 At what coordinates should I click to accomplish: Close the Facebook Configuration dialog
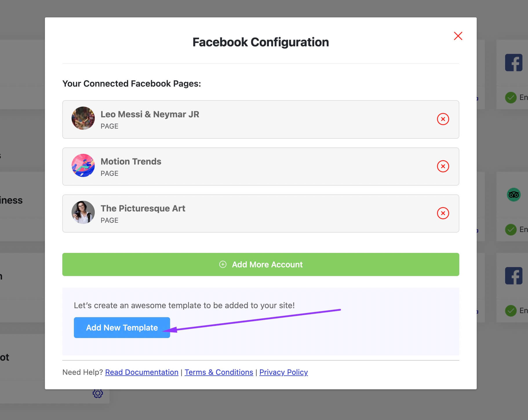[x=458, y=36]
